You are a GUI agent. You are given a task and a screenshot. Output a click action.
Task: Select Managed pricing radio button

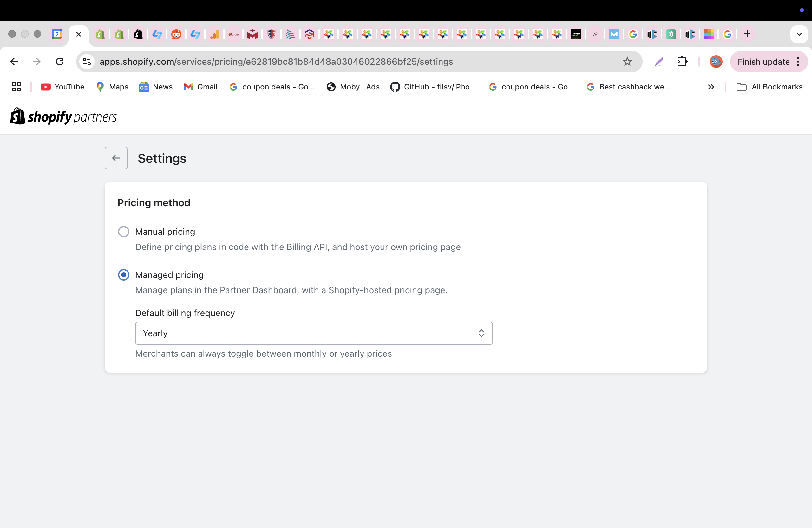123,275
